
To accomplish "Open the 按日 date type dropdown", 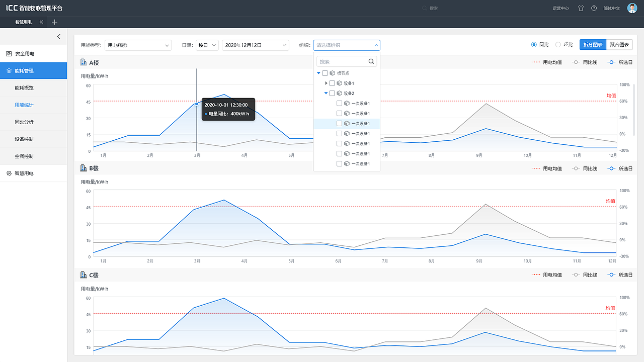I will 207,45.
